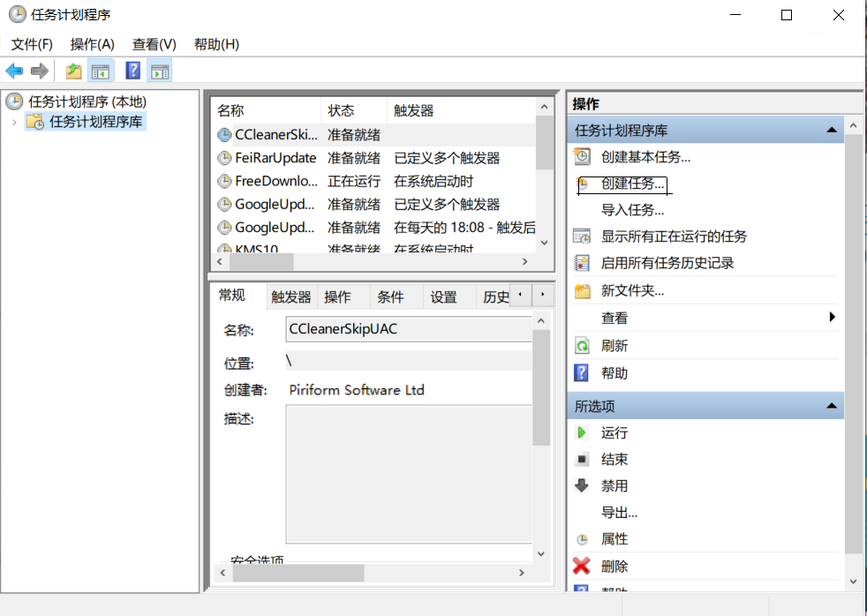Select the CCleanerSki... task row

click(373, 135)
